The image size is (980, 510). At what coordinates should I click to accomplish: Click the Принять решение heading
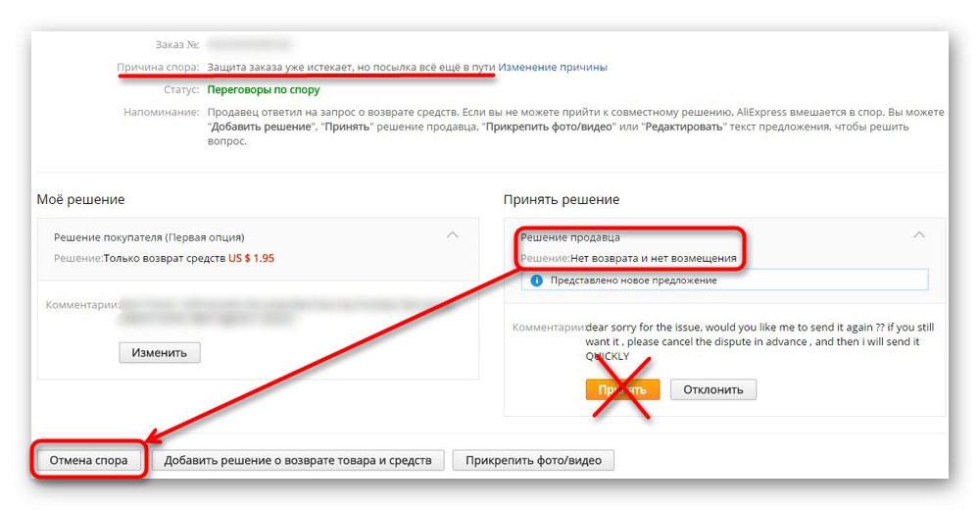[x=562, y=200]
